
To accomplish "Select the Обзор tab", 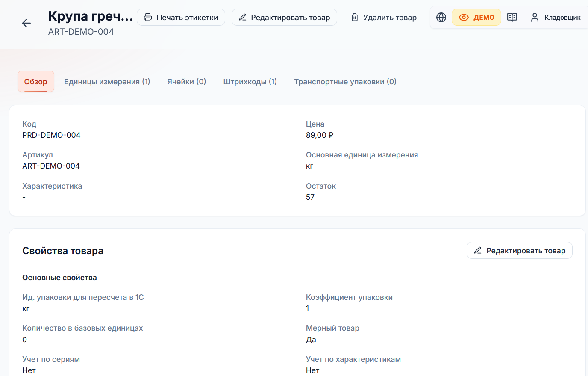I will (x=36, y=81).
